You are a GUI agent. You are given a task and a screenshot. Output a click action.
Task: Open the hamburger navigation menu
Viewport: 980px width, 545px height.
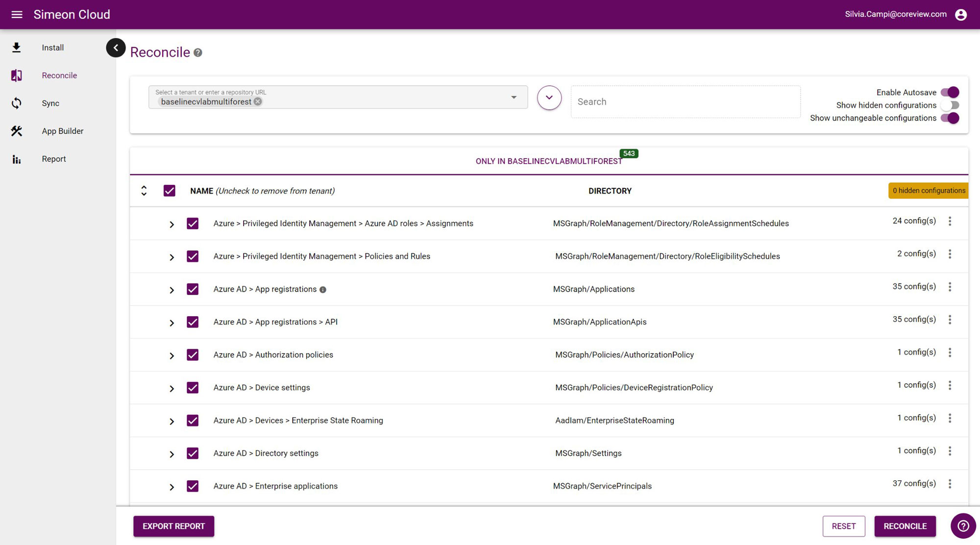(x=17, y=14)
